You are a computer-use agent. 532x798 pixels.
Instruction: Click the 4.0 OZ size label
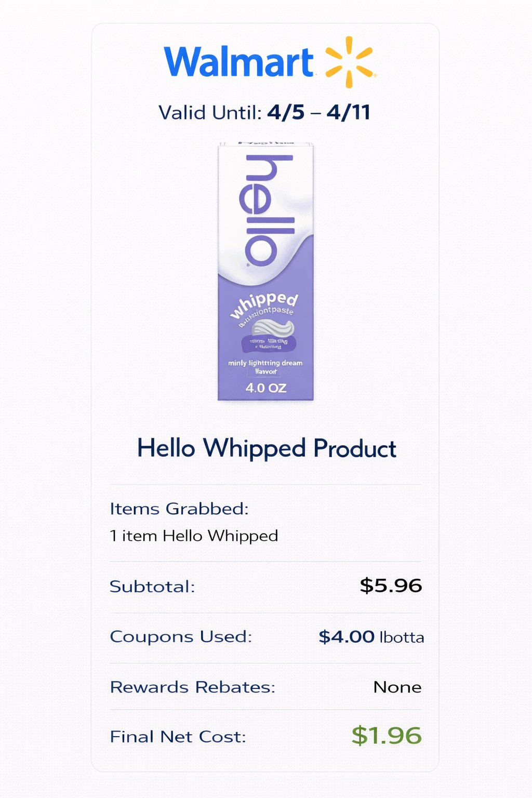[266, 388]
